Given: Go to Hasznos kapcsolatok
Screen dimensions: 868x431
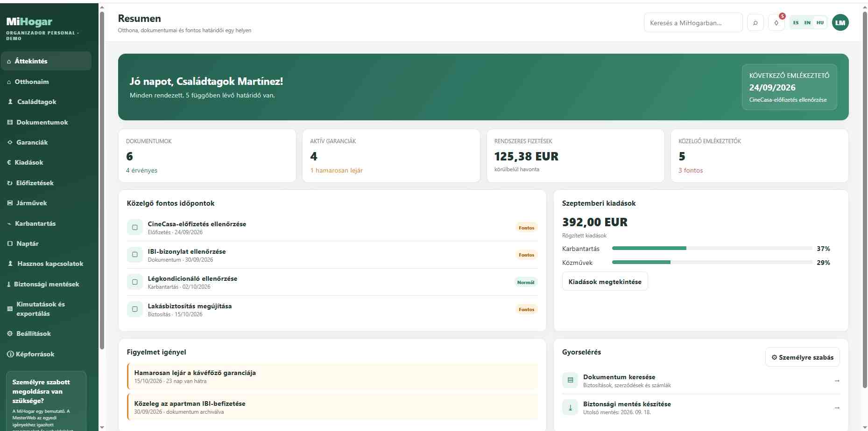Looking at the screenshot, I should pos(46,264).
